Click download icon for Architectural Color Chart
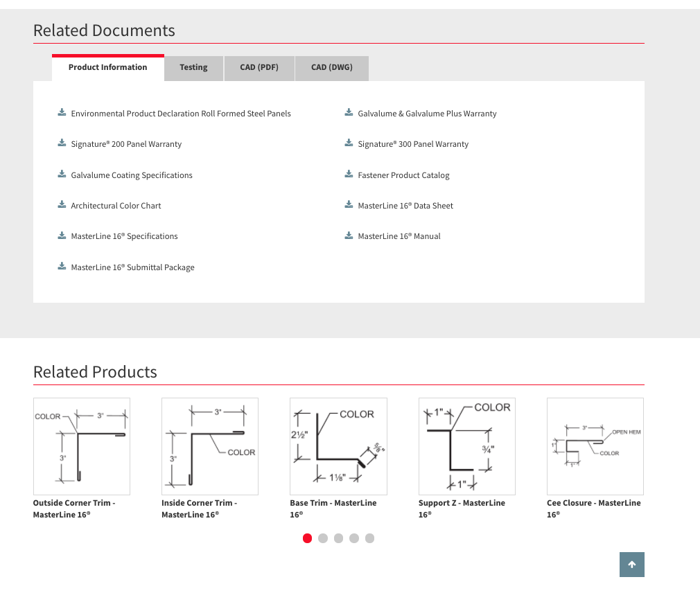 pyautogui.click(x=62, y=204)
